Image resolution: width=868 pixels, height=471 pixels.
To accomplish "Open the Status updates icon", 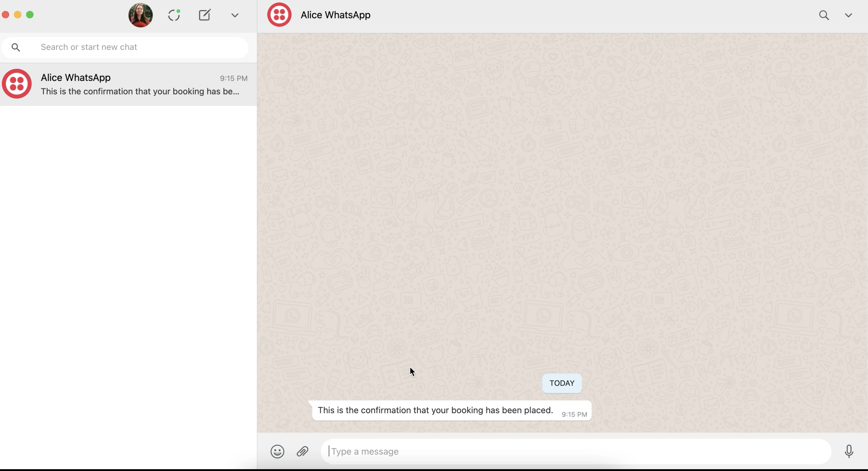I will 174,15.
